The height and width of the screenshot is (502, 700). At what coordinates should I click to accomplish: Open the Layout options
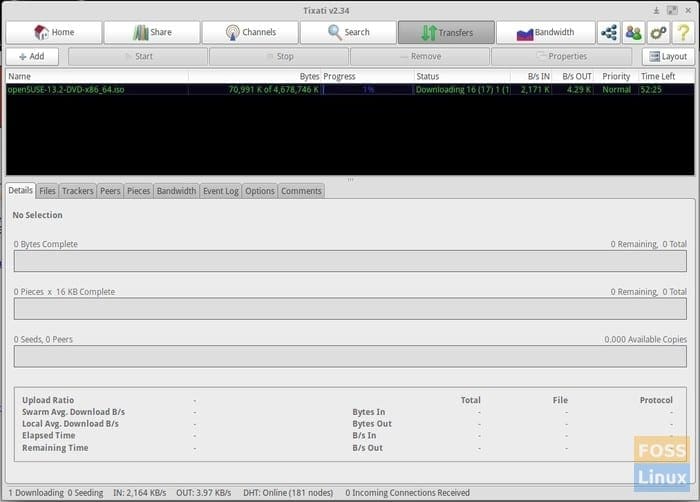(668, 56)
